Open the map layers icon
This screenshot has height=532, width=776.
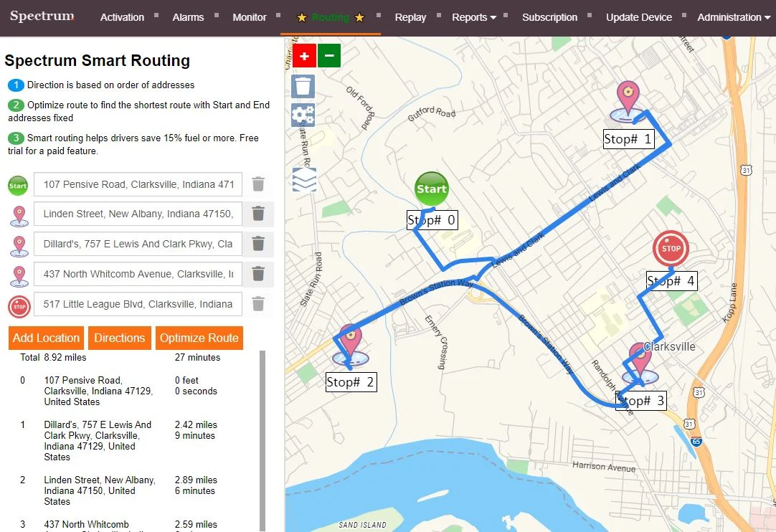coord(304,179)
